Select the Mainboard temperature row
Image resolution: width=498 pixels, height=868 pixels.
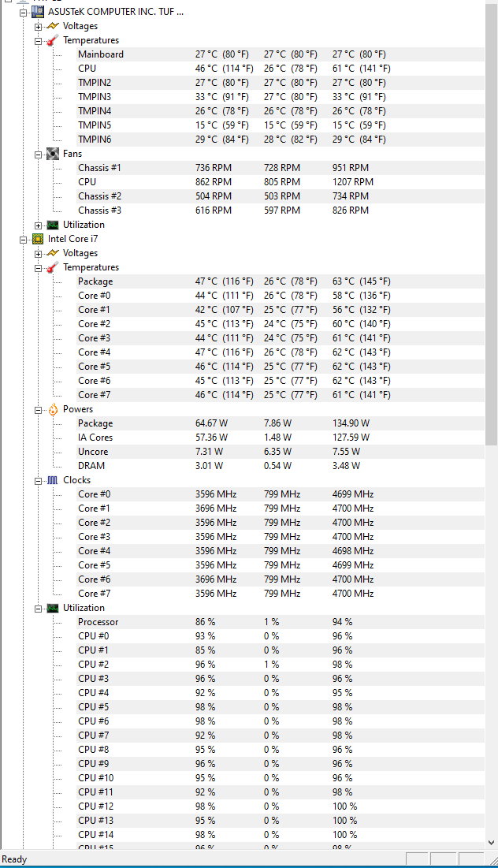pos(99,54)
